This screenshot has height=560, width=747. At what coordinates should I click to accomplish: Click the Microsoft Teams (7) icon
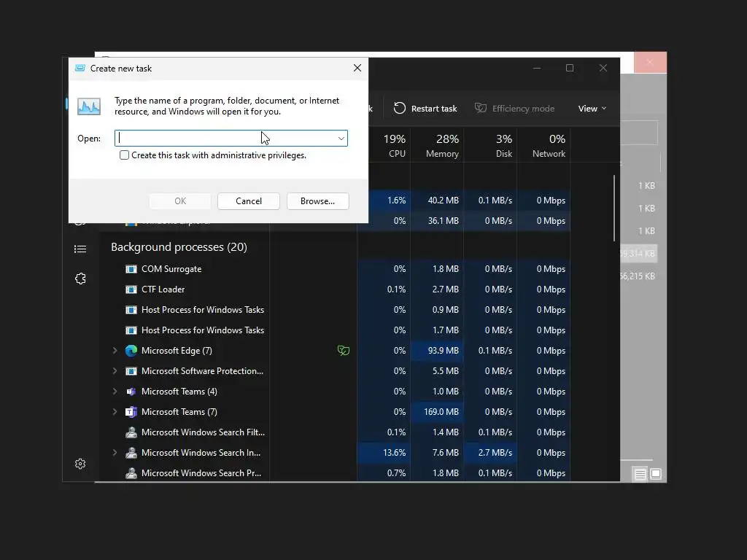pos(131,412)
